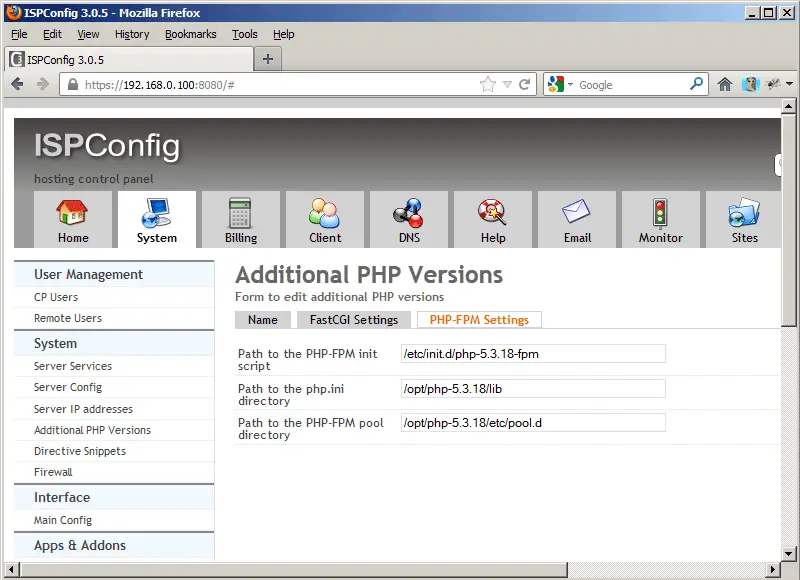
Task: Click the horizontal scrollbar left arrow
Action: (12, 569)
